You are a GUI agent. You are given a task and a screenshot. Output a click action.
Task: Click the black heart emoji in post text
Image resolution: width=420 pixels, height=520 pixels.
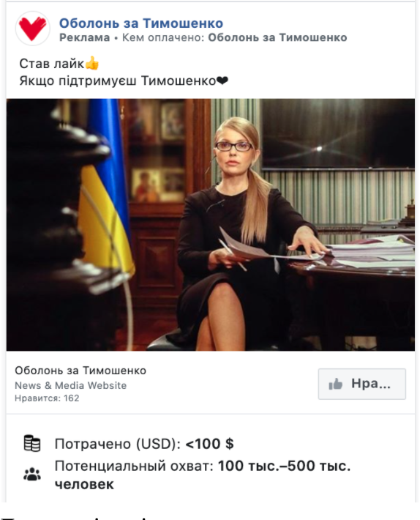[x=222, y=81]
